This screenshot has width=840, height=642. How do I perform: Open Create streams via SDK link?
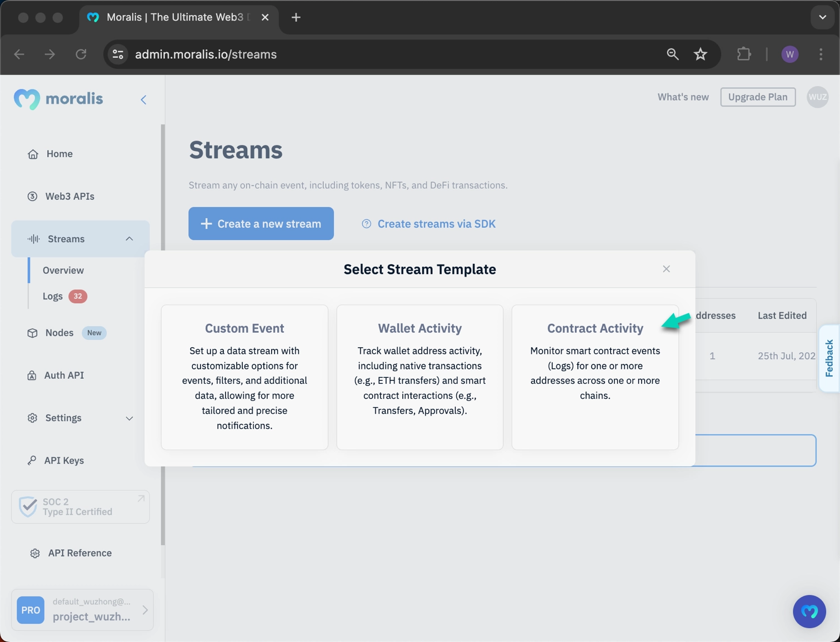coord(436,224)
